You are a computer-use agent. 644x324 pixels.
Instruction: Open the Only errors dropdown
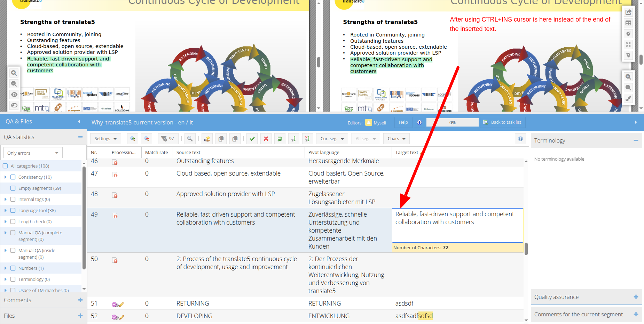pos(33,153)
